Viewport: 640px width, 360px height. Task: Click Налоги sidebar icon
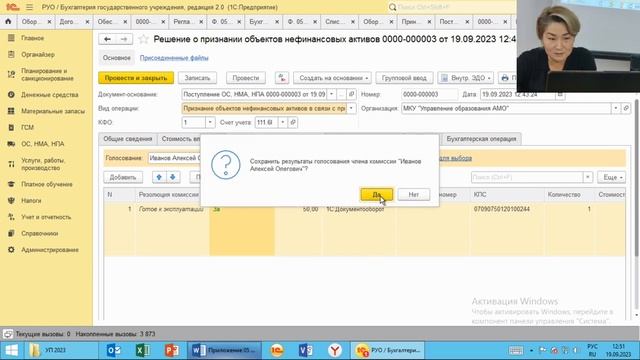click(x=11, y=200)
